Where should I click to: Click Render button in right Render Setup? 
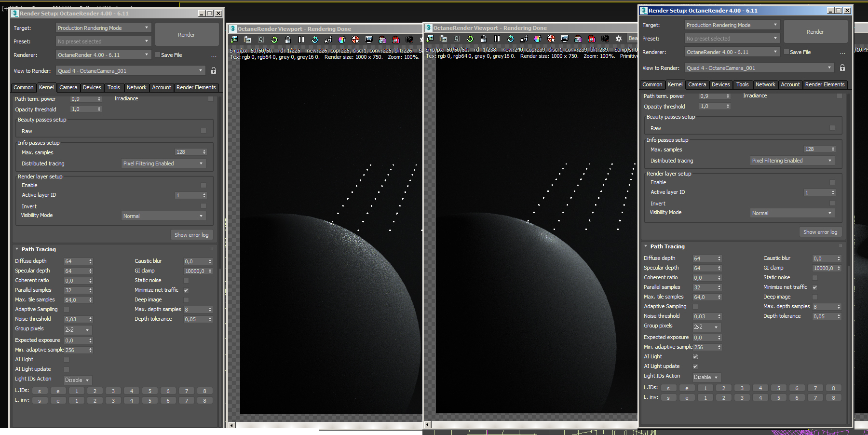pos(815,32)
